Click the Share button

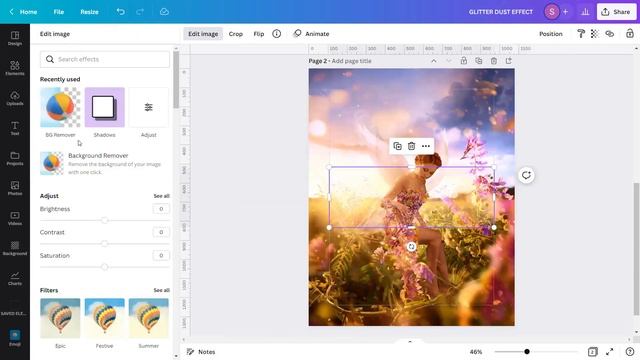tap(616, 12)
